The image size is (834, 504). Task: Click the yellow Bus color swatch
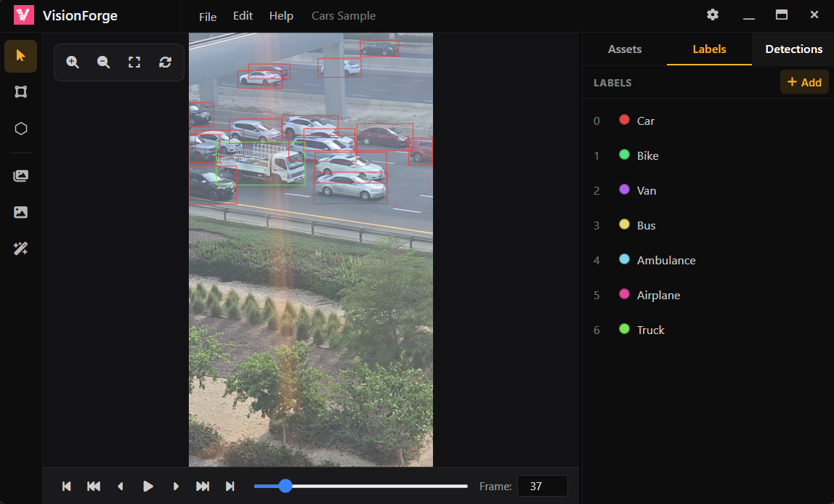tap(625, 224)
